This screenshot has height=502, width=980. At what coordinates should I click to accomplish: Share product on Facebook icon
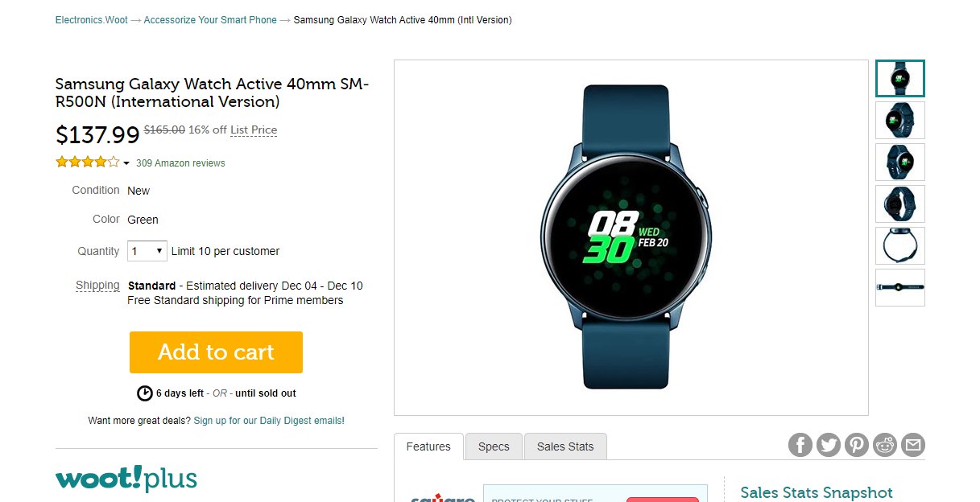coord(800,445)
